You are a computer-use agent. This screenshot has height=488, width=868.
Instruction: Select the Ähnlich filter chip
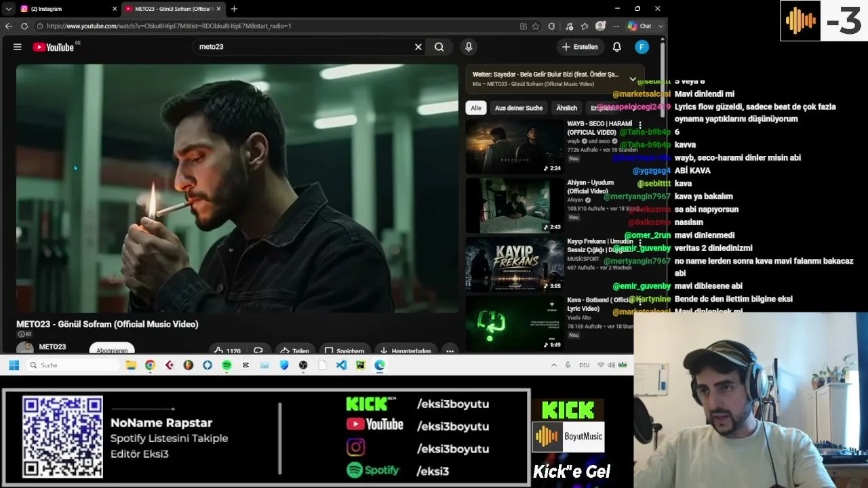[x=566, y=108]
